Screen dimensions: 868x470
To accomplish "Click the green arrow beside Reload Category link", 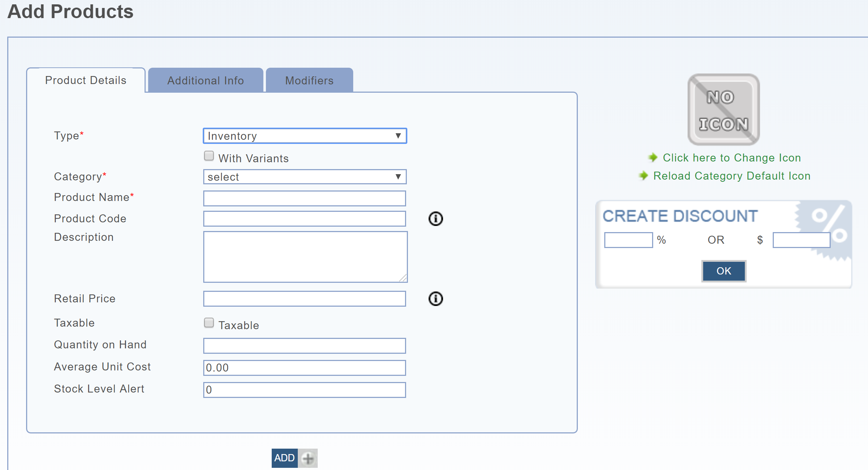I will click(x=643, y=176).
